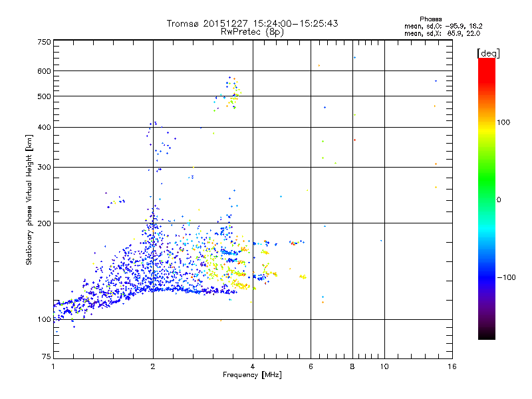Image resolution: width=532 pixels, height=399 pixels.
Task: Click the y-axis tick label "75"
Action: coord(47,356)
